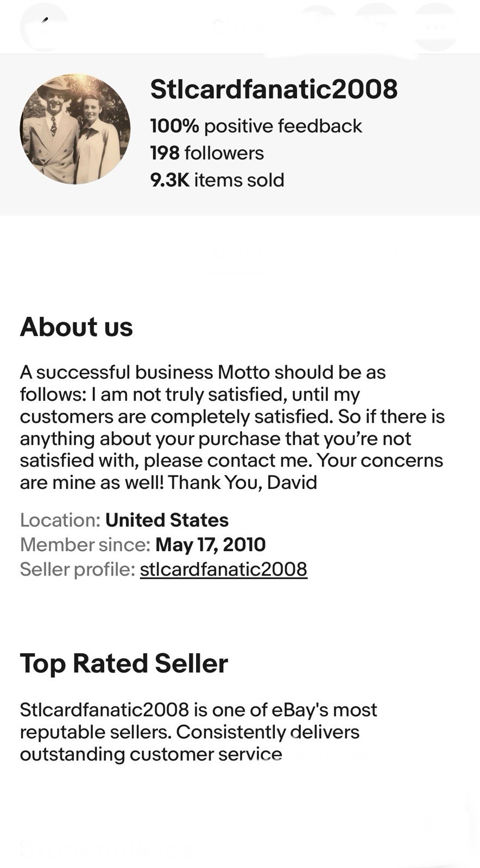Open the seller's vintage couple profile photo
Screen dimensions: 480x868
[x=75, y=129]
